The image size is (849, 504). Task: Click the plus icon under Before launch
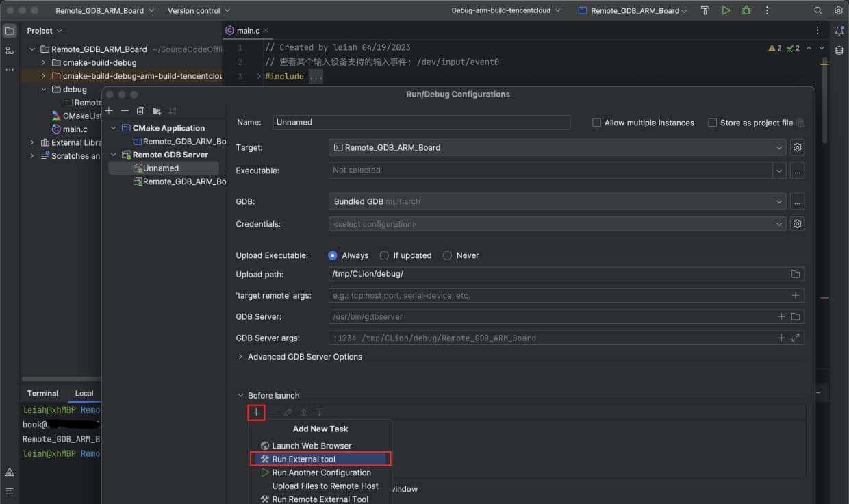[256, 412]
